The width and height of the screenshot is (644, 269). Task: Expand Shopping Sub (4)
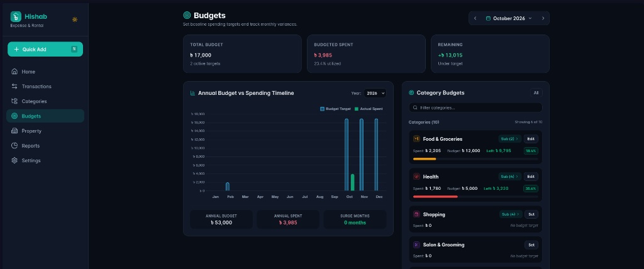coord(511,214)
